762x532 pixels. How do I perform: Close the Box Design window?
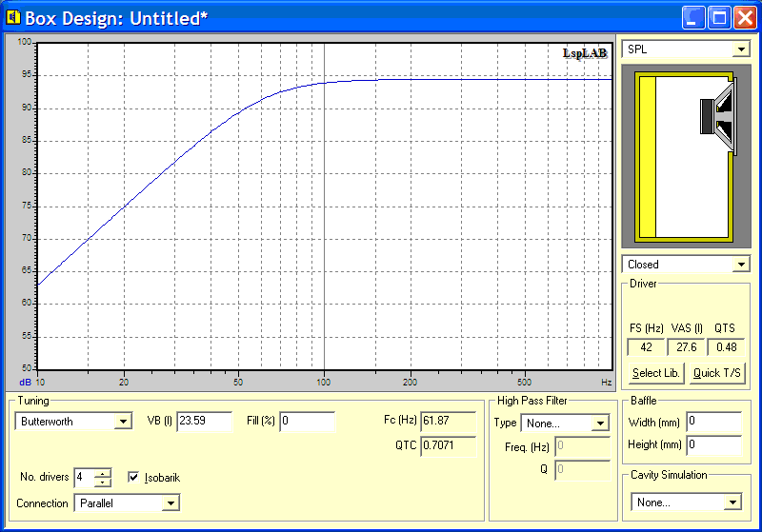[745, 18]
